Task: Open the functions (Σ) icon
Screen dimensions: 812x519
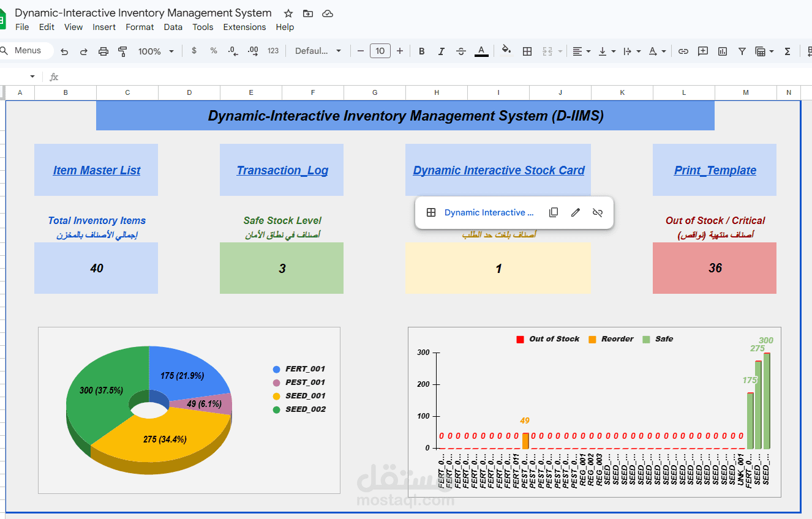Action: 788,51
